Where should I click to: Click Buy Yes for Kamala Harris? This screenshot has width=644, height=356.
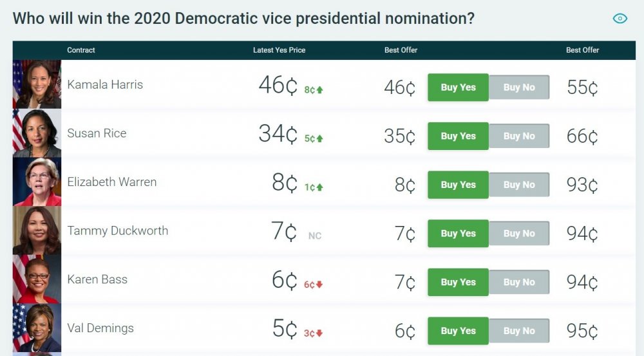[x=458, y=88]
